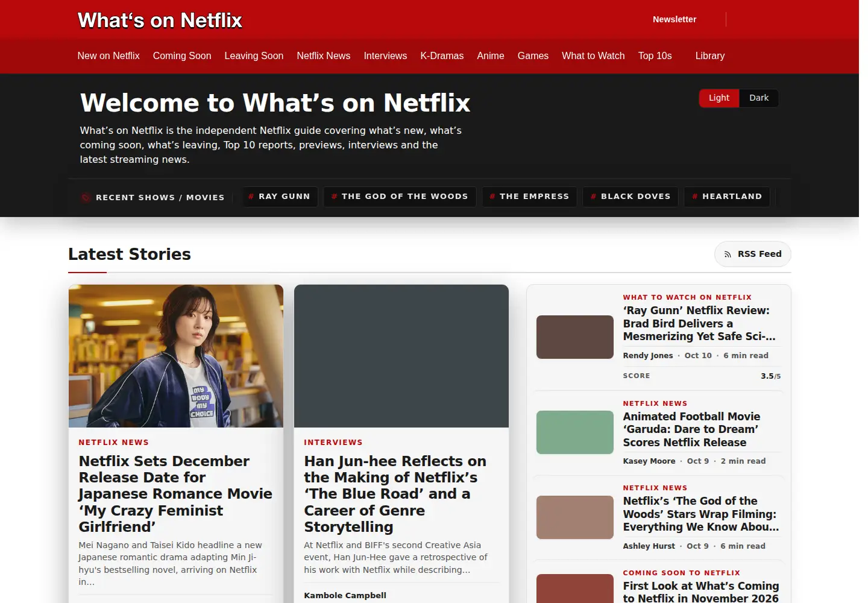Open the Games navigation item
Screen dimensions: 868x603
[x=533, y=55]
